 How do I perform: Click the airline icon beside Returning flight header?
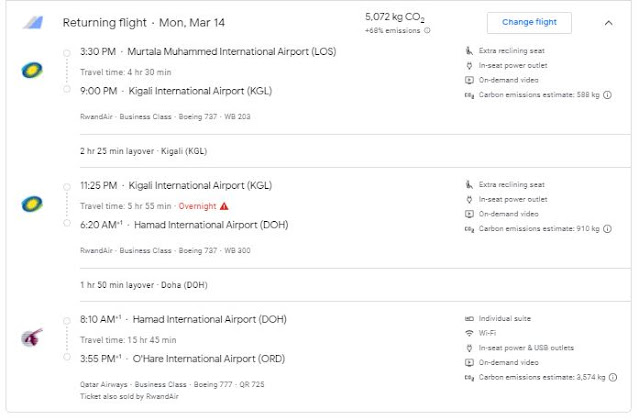[33, 22]
